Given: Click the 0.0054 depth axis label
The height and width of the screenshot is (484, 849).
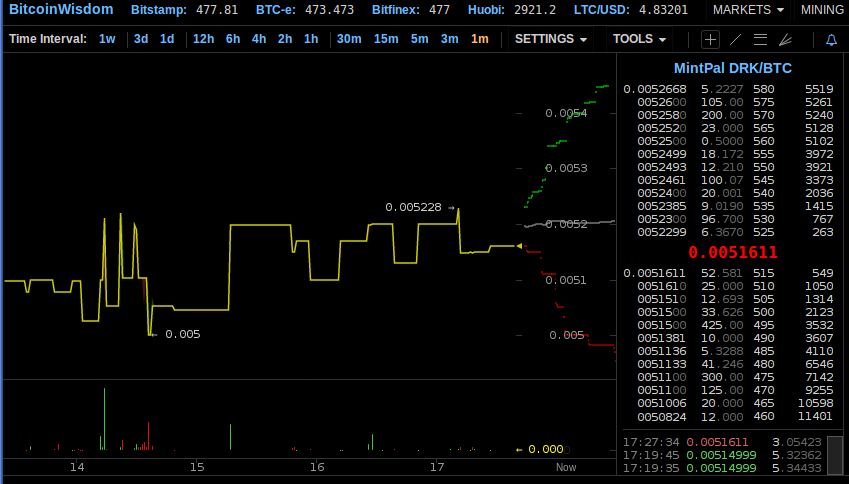Looking at the screenshot, I should tap(566, 113).
